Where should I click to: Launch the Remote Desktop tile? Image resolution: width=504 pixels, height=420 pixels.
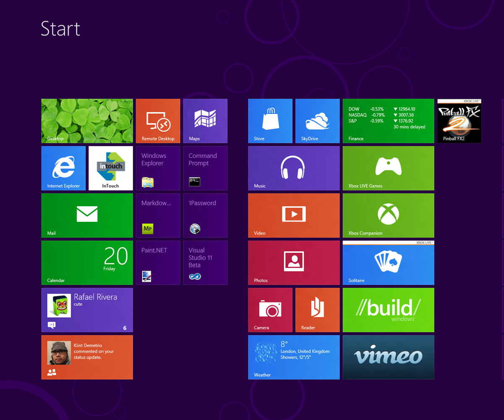158,121
